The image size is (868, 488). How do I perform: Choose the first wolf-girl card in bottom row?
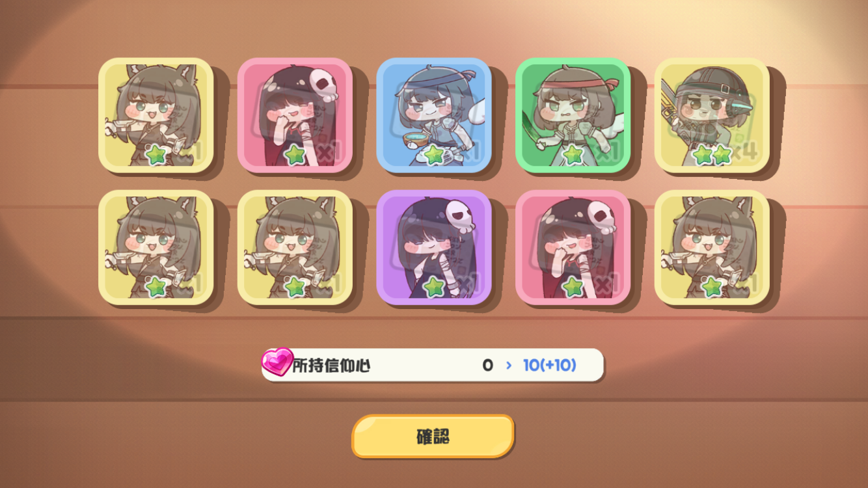coord(156,248)
